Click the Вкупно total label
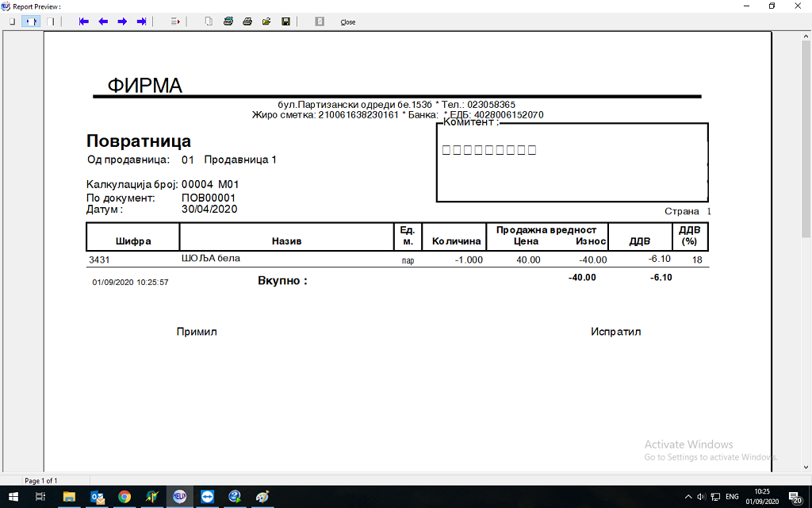 [282, 281]
